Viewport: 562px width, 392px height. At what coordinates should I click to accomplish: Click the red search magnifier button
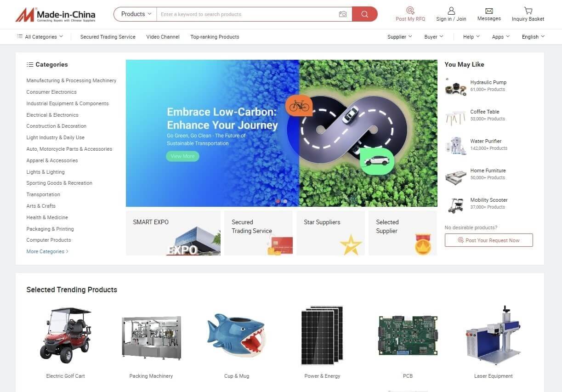coord(365,14)
